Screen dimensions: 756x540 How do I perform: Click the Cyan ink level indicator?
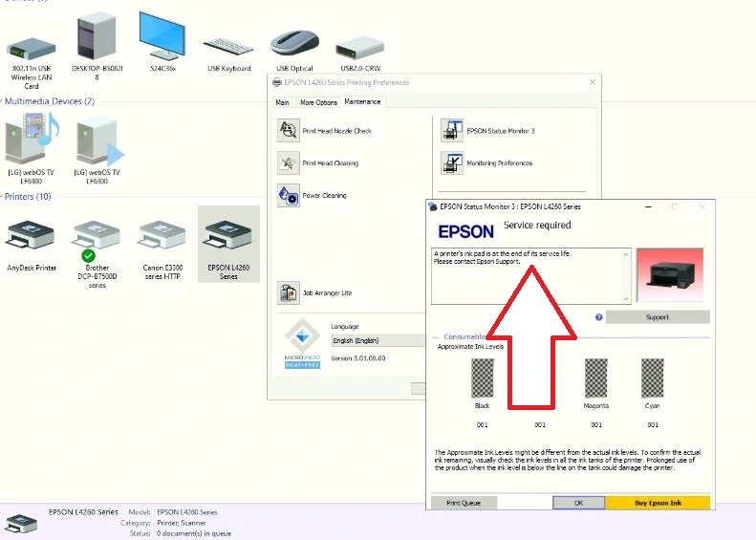point(653,378)
